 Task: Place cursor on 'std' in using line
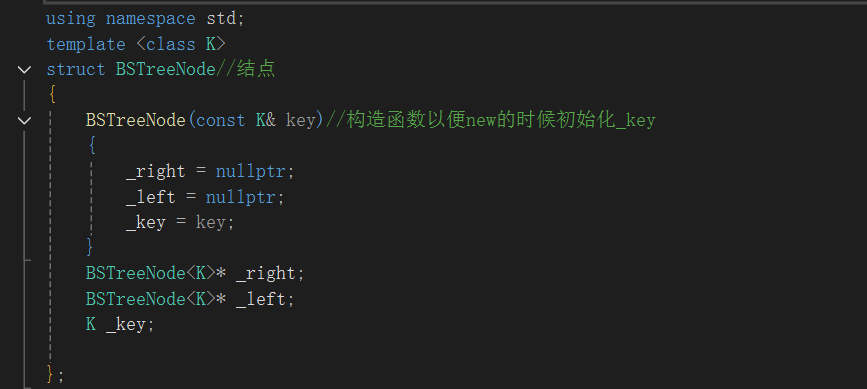click(221, 19)
